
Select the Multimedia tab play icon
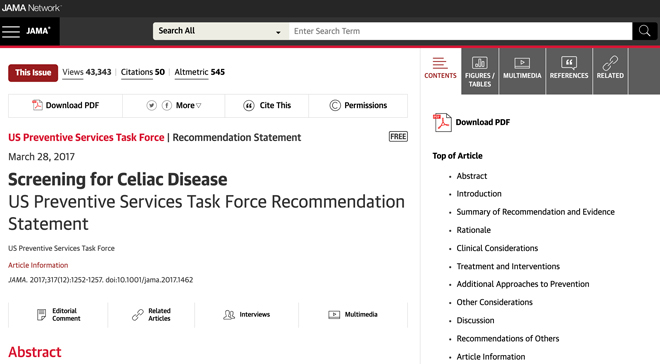tap(522, 63)
